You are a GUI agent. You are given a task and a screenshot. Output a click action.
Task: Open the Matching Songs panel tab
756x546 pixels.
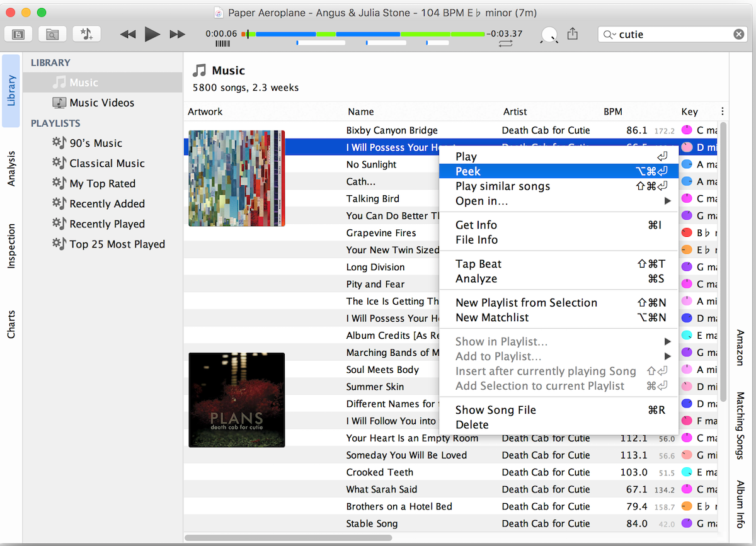[740, 424]
